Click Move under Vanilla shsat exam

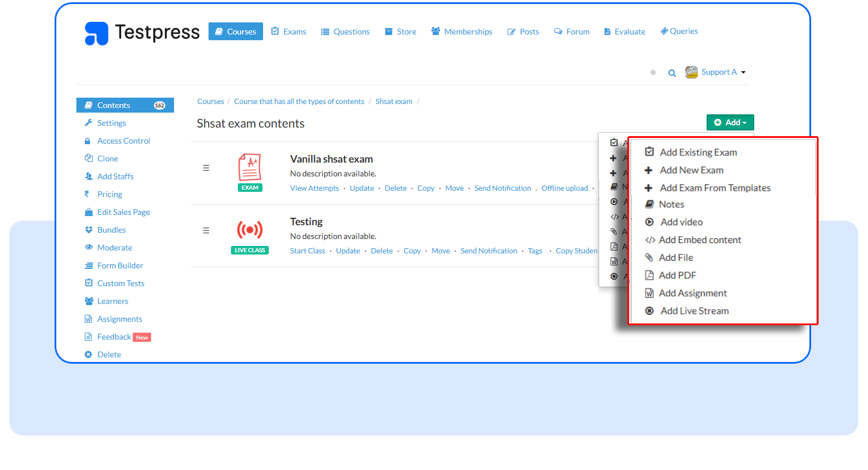coord(454,188)
